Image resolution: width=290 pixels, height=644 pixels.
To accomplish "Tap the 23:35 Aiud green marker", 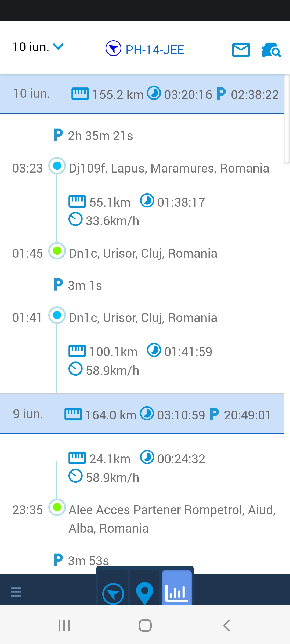I will tap(57, 507).
